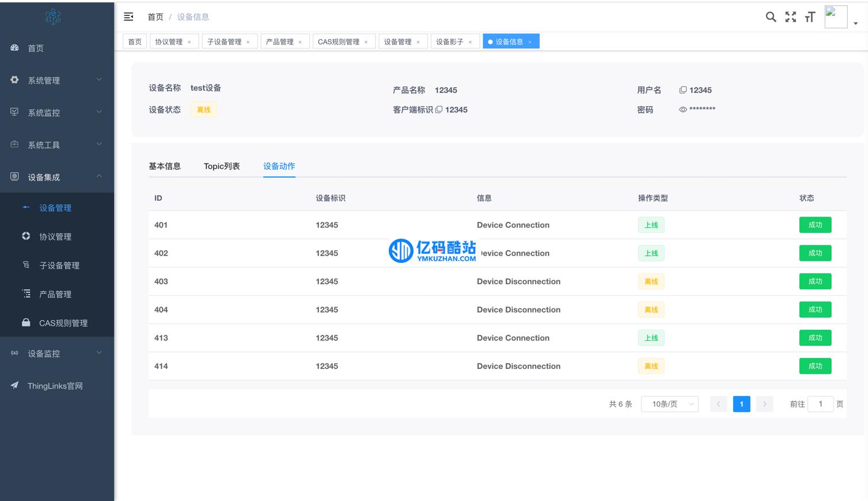Copy the 用户名 value via copy icon
The image size is (868, 501).
coord(683,90)
